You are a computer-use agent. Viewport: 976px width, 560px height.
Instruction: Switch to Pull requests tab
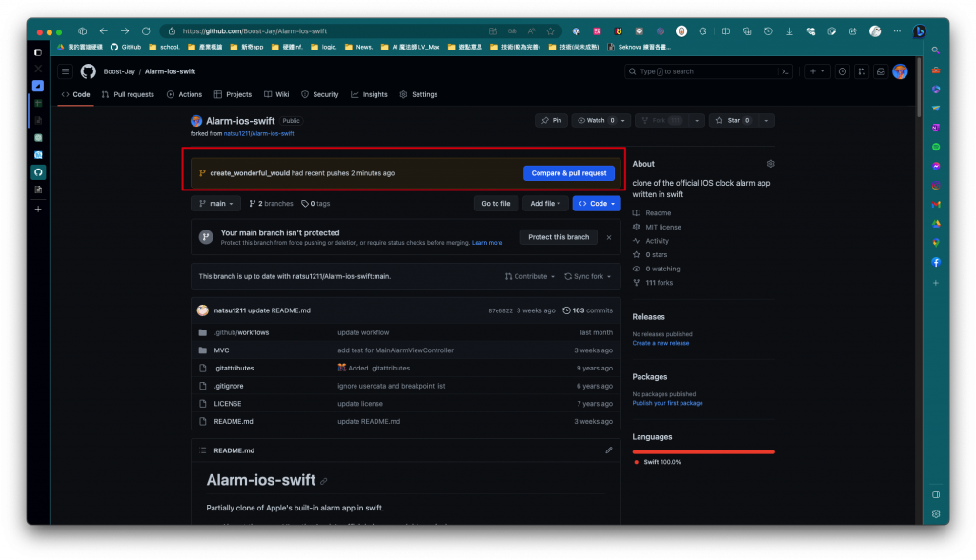click(x=128, y=94)
